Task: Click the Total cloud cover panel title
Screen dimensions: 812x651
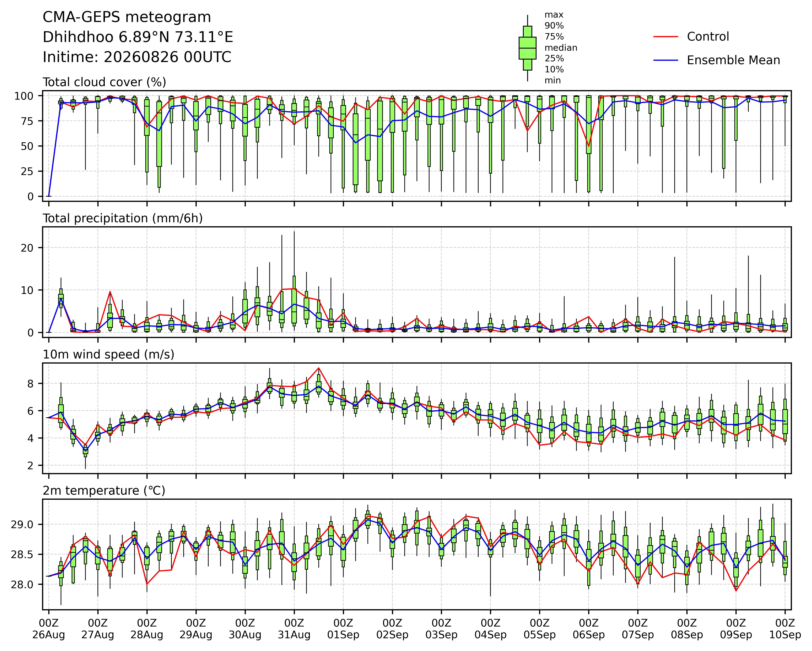Action: [x=104, y=82]
